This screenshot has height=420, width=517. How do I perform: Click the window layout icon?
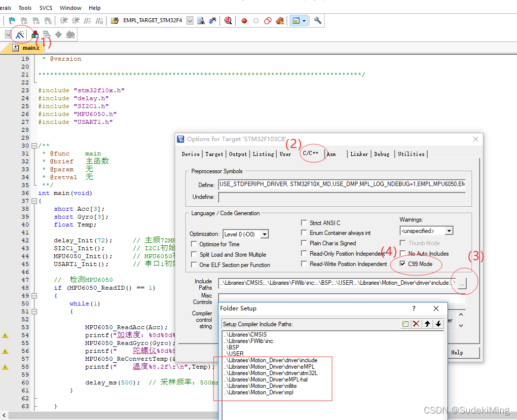(x=296, y=21)
